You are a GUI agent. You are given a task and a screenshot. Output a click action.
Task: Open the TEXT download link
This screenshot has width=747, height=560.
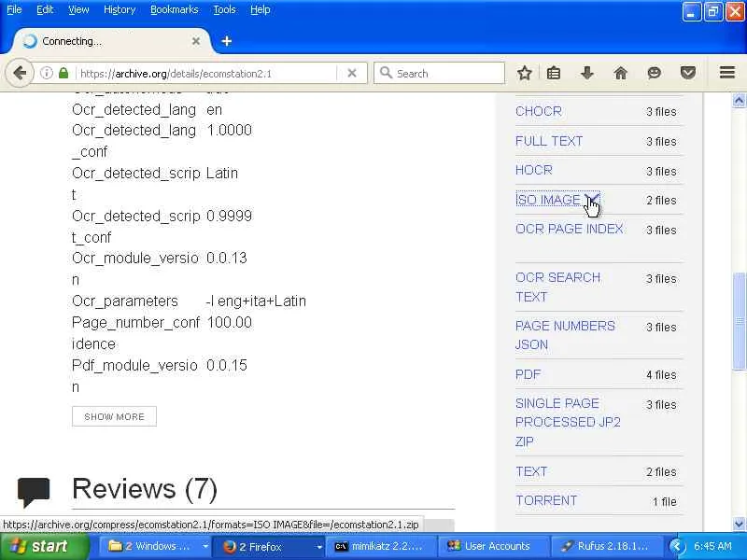click(531, 471)
